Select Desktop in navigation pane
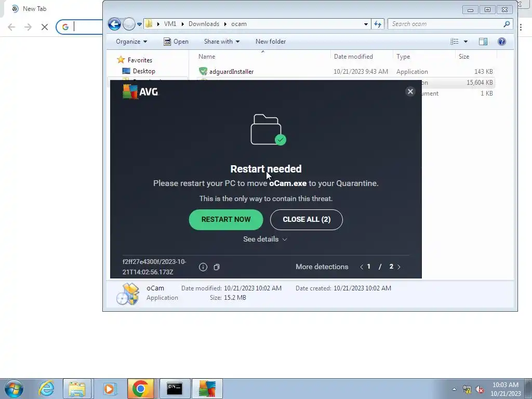Viewport: 532px width, 399px height. (x=144, y=71)
